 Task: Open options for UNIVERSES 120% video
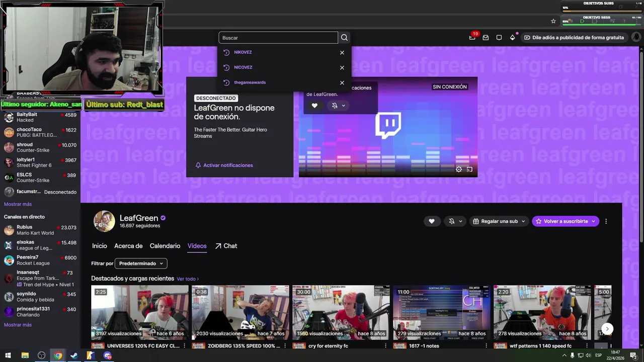click(185, 346)
